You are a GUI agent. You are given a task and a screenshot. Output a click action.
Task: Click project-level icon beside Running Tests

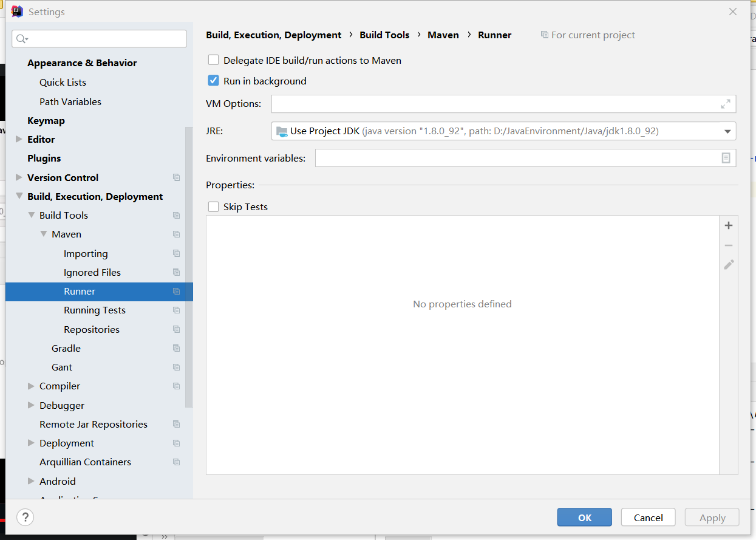176,310
